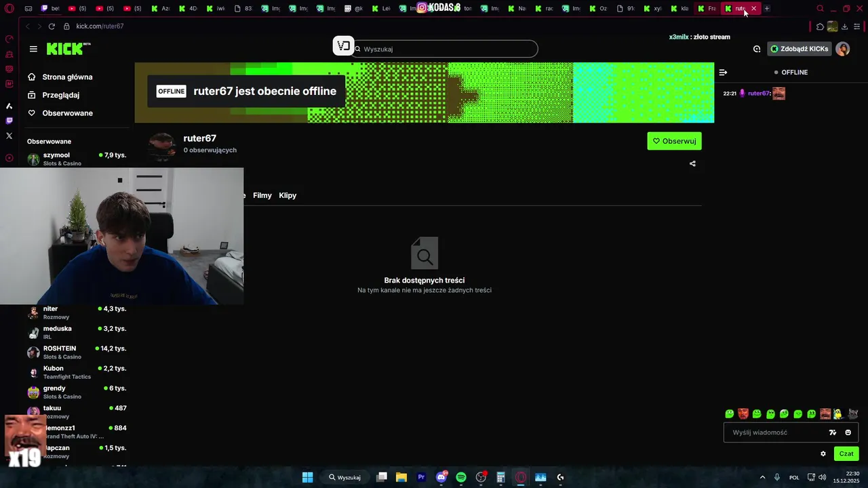868x488 pixels.
Task: Click the KICK logo
Action: [x=68, y=48]
